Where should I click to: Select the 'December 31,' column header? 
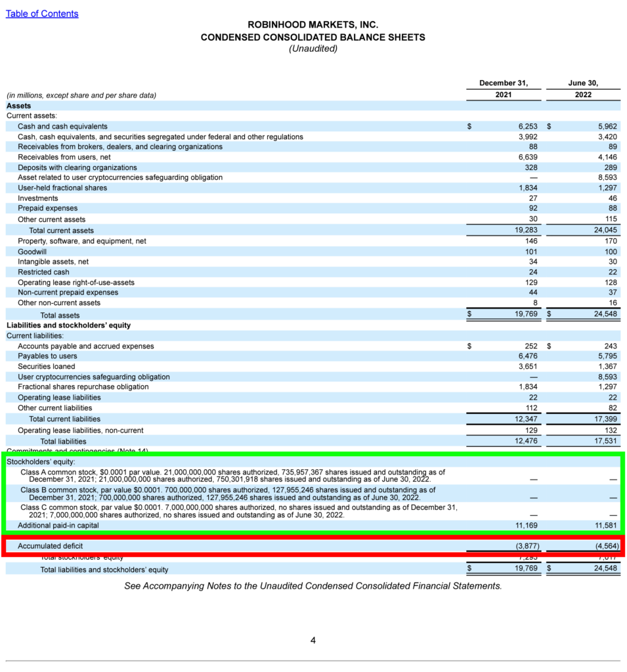(x=504, y=83)
